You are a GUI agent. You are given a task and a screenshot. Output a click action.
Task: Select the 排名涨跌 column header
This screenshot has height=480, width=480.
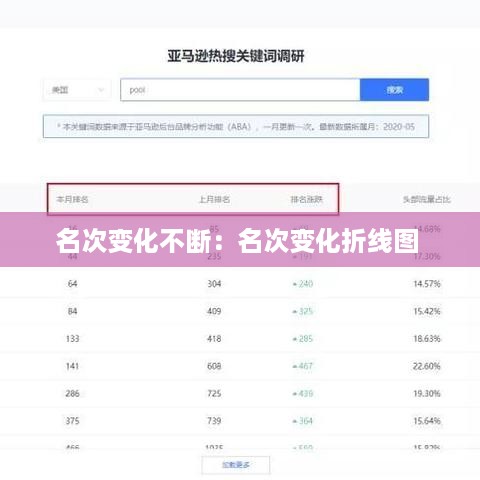[307, 199]
